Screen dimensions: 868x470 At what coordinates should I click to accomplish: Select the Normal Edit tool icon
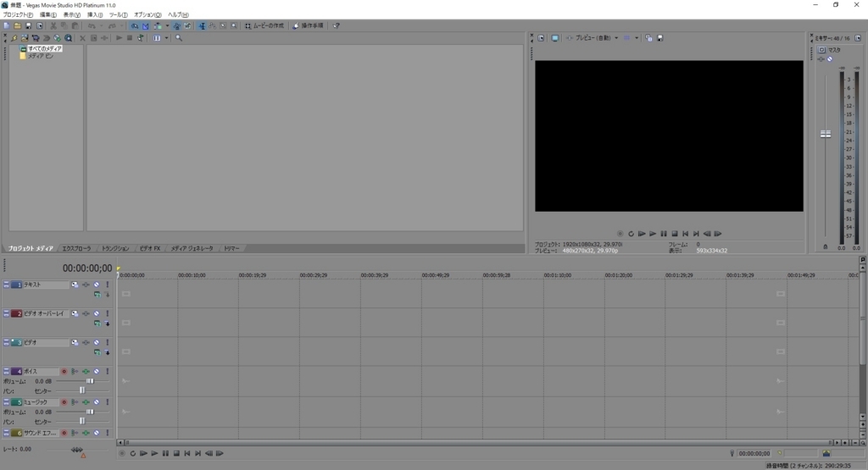click(202, 25)
